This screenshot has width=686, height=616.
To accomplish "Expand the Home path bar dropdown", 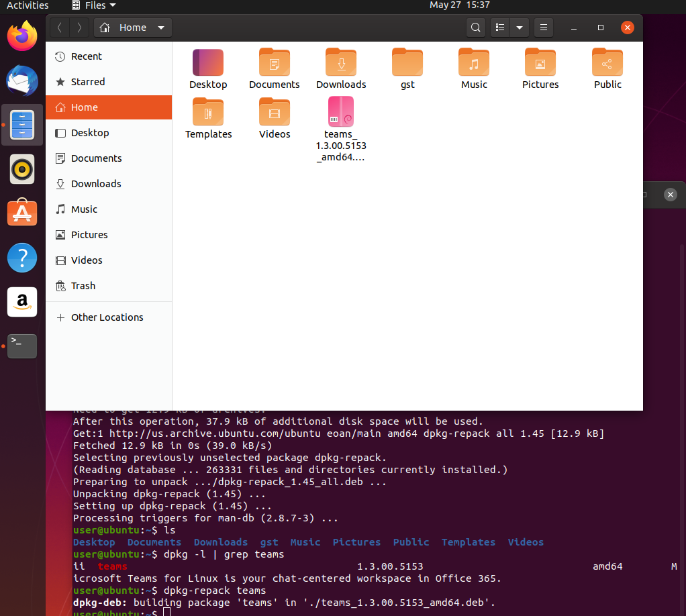I will coord(161,28).
